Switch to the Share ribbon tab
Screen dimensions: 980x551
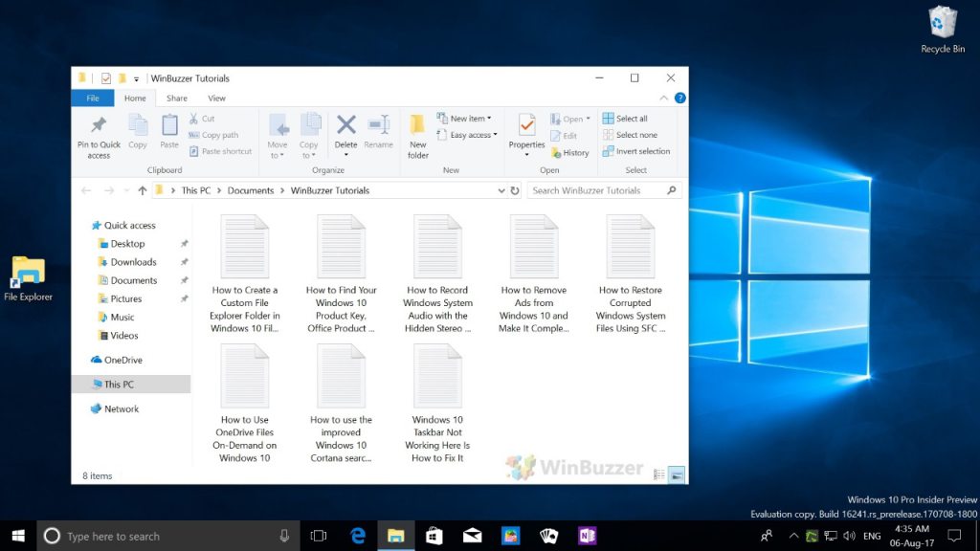(176, 98)
